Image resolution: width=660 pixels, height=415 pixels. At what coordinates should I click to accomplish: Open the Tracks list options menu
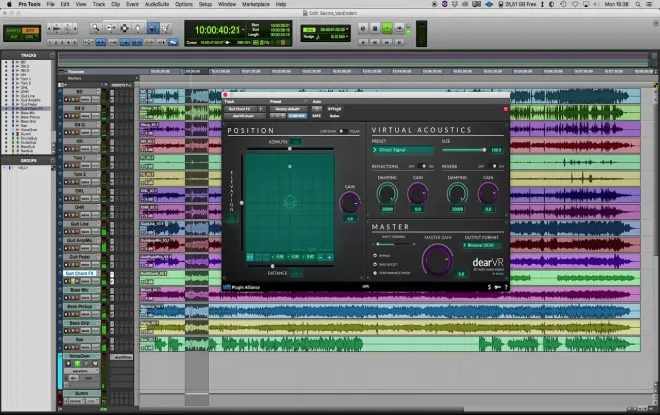tap(52, 55)
